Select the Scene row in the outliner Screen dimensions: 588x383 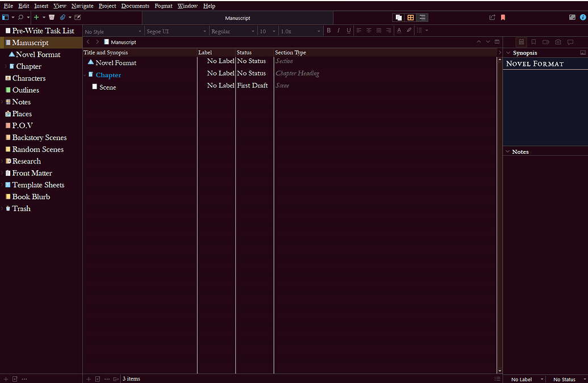107,87
